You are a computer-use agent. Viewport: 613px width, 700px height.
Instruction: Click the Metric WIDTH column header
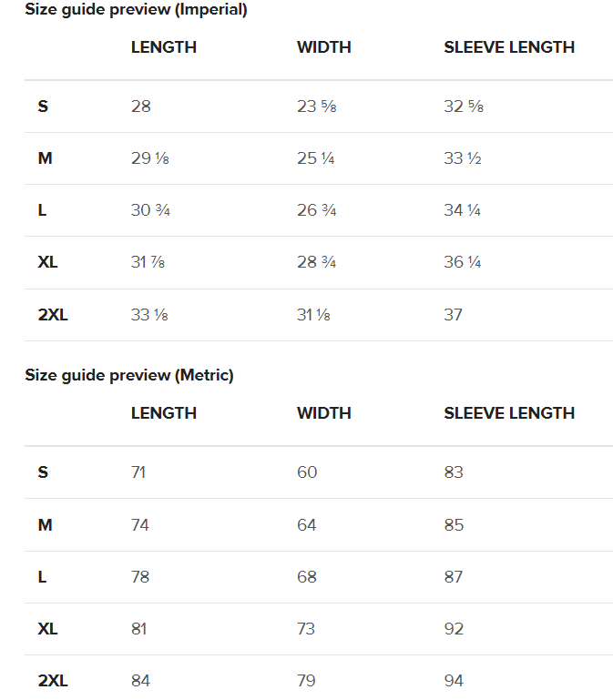[324, 413]
